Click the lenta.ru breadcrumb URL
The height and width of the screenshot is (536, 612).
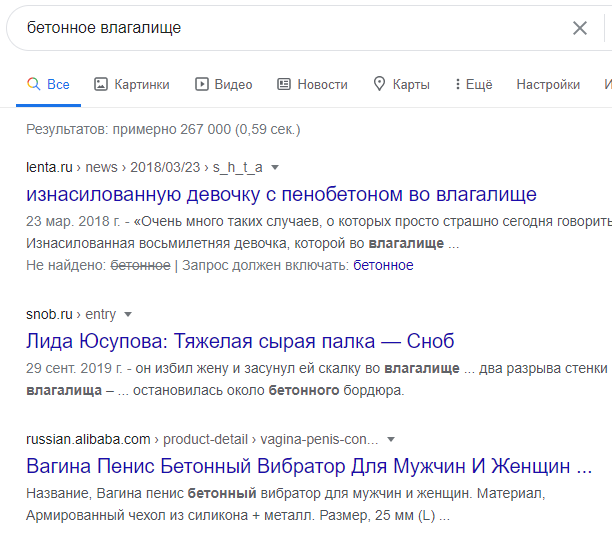(144, 167)
